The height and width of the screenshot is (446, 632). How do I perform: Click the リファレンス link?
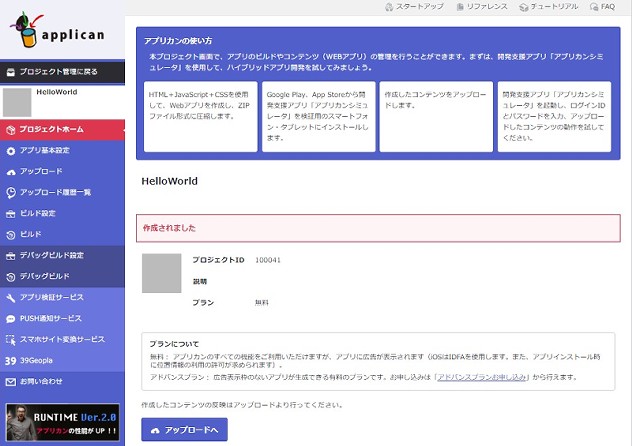(482, 7)
